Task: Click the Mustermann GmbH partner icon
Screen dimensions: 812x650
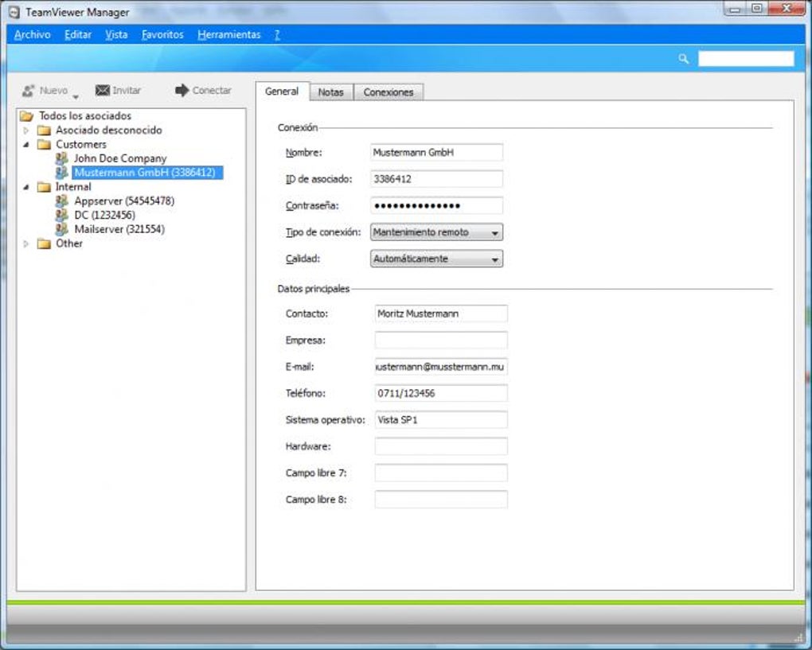Action: pos(61,172)
